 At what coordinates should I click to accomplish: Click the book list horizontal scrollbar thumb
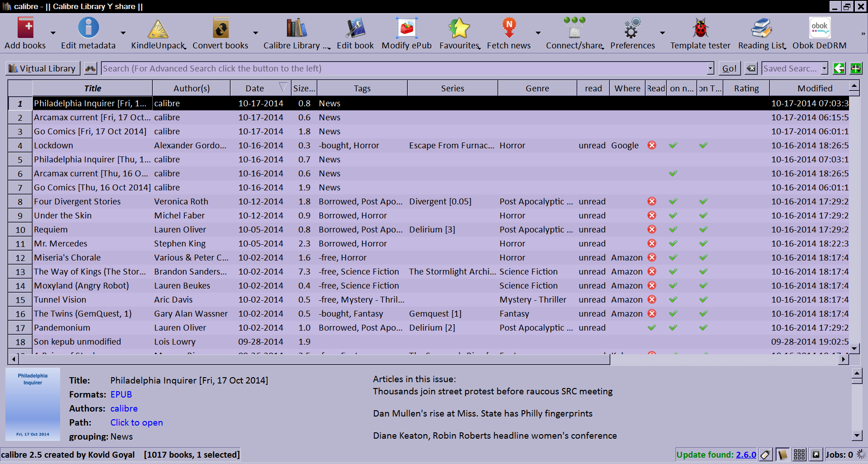pos(315,360)
